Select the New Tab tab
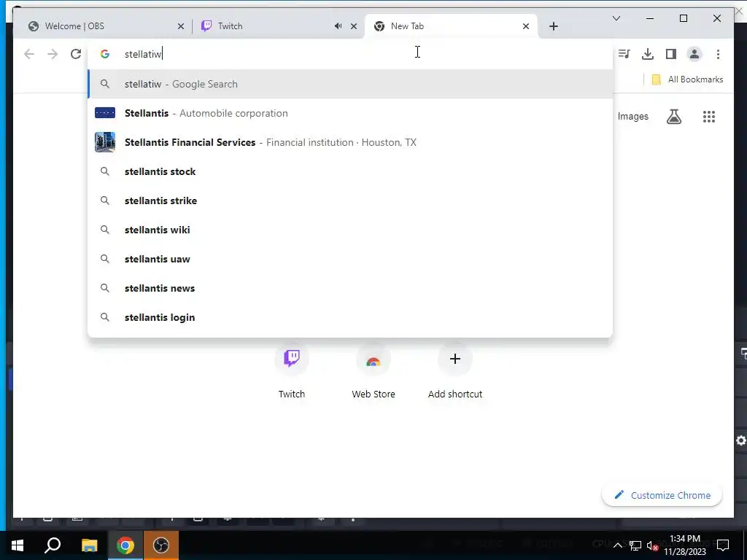This screenshot has width=747, height=560. [x=450, y=26]
